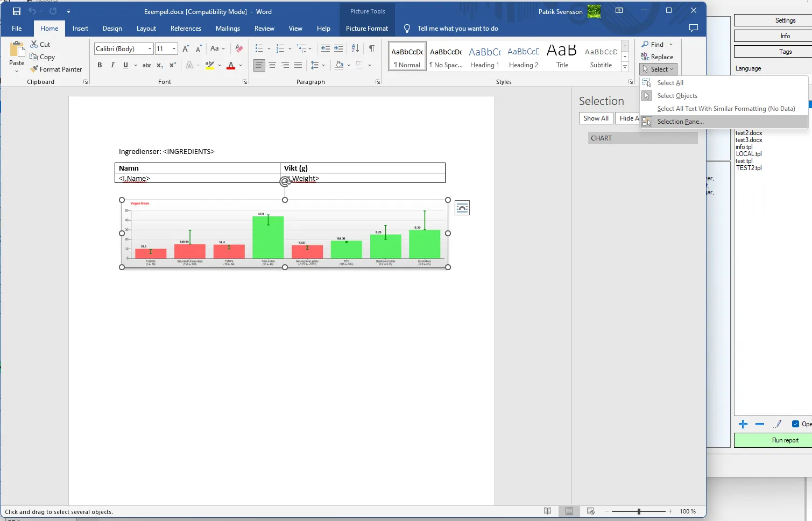Apply strikethrough with the abc button

[x=146, y=65]
